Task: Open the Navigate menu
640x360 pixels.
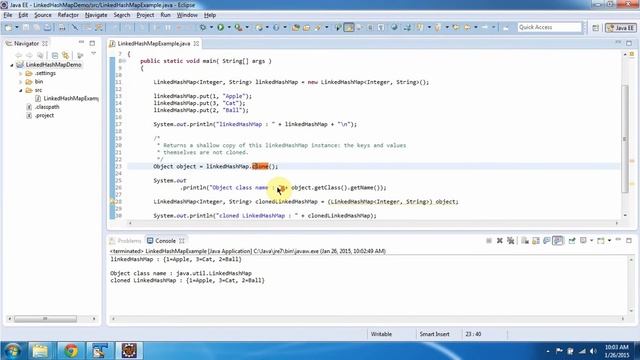Action: 96,15
